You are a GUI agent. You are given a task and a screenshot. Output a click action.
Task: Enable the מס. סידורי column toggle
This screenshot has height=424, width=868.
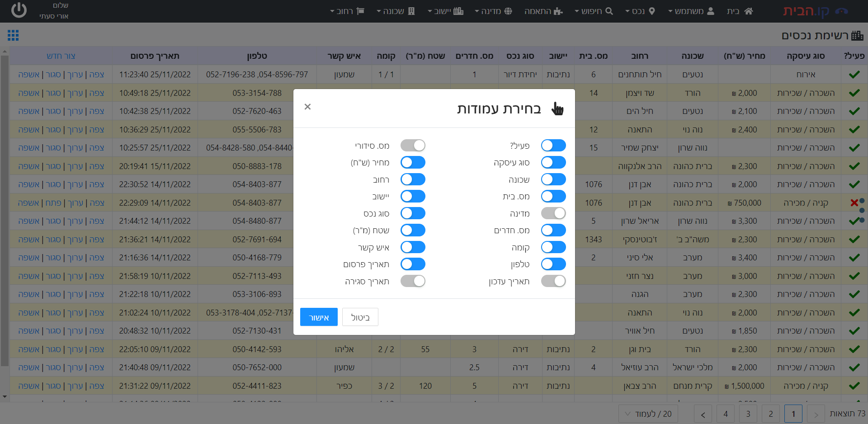pyautogui.click(x=413, y=146)
